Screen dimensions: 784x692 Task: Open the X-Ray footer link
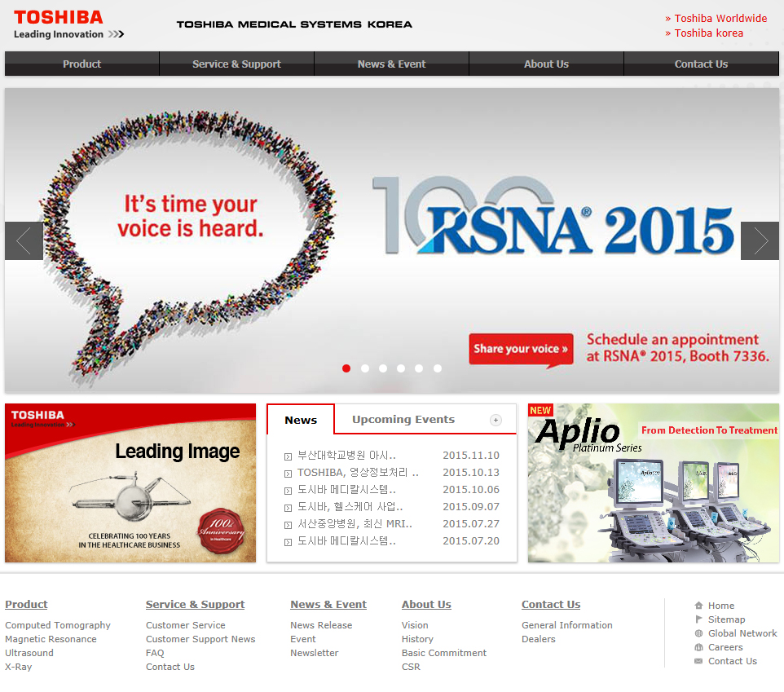[x=19, y=667]
